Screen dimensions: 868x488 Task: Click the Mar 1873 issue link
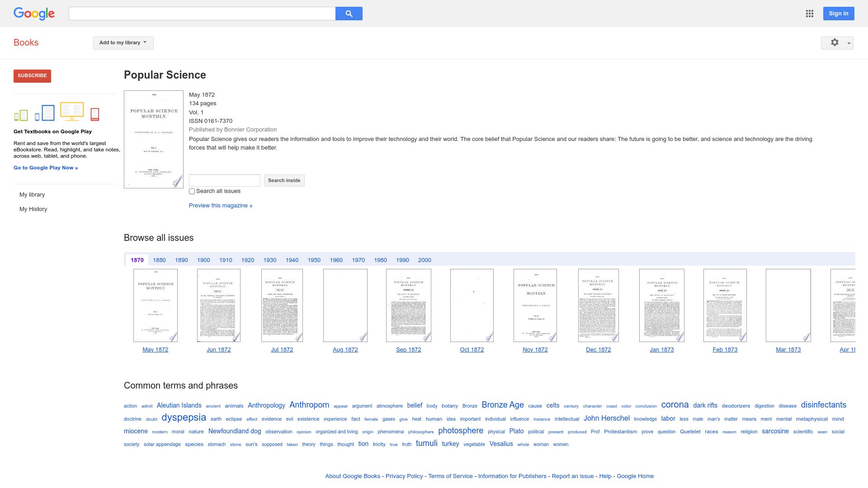(x=788, y=350)
